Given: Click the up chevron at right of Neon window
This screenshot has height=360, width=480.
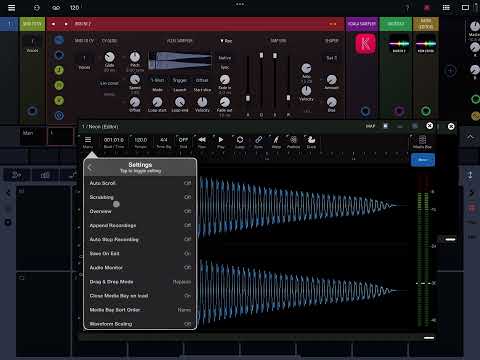Looking at the screenshot, I should 470,137.
